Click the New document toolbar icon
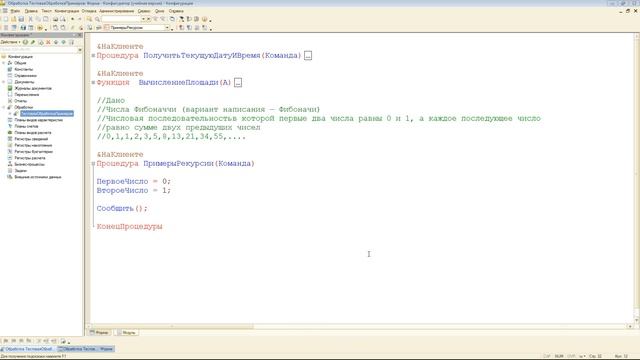 (5, 19)
